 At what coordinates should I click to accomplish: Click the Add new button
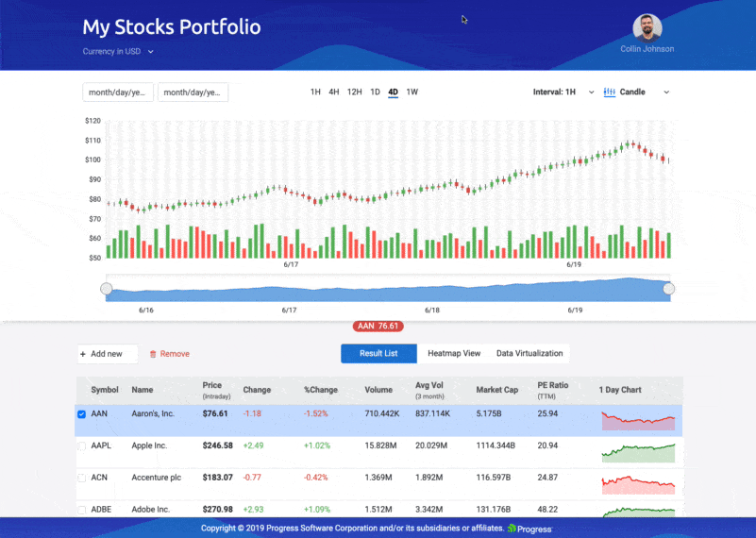[107, 354]
